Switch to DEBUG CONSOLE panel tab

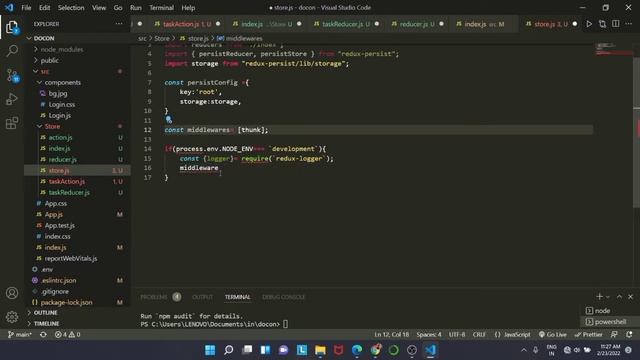pyautogui.click(x=284, y=297)
